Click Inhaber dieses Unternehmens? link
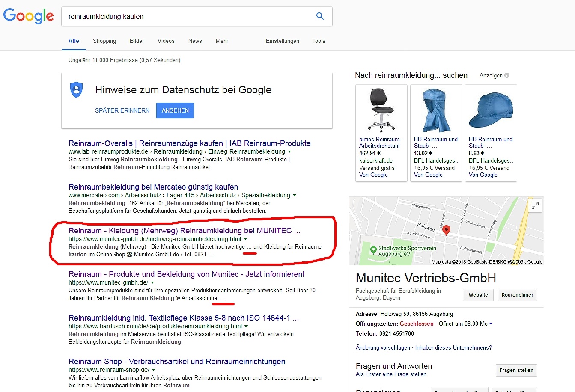Screen dimensions: 575x392 click(453, 348)
